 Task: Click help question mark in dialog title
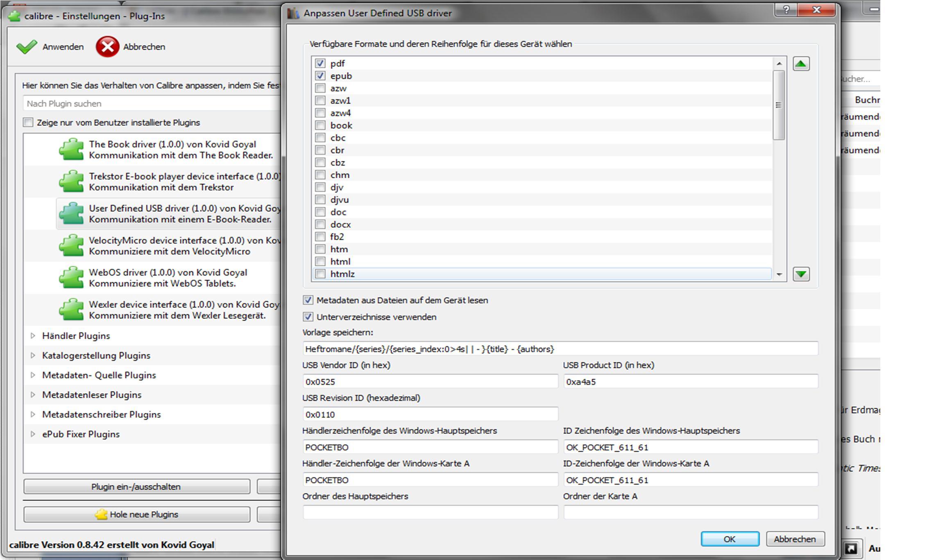[x=786, y=10]
